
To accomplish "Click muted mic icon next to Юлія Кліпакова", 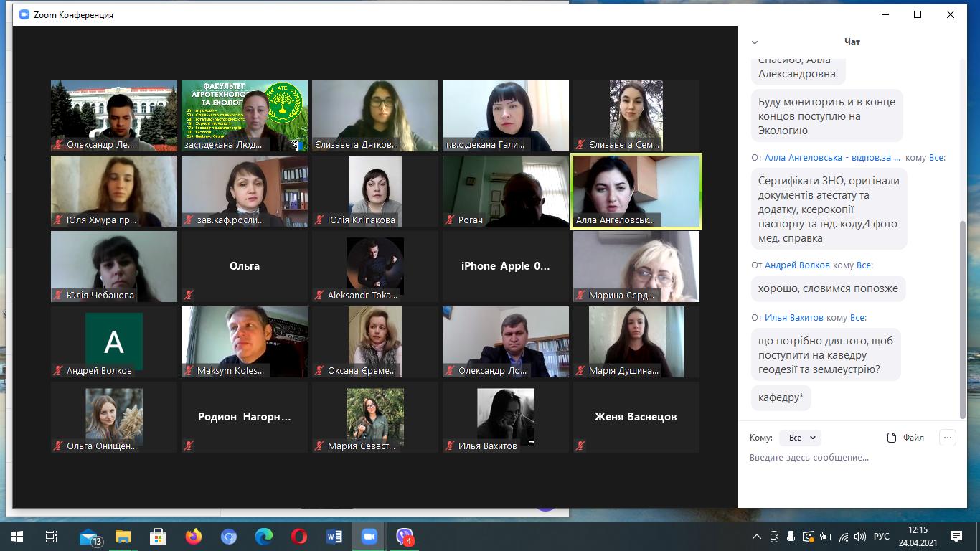I will click(x=319, y=220).
